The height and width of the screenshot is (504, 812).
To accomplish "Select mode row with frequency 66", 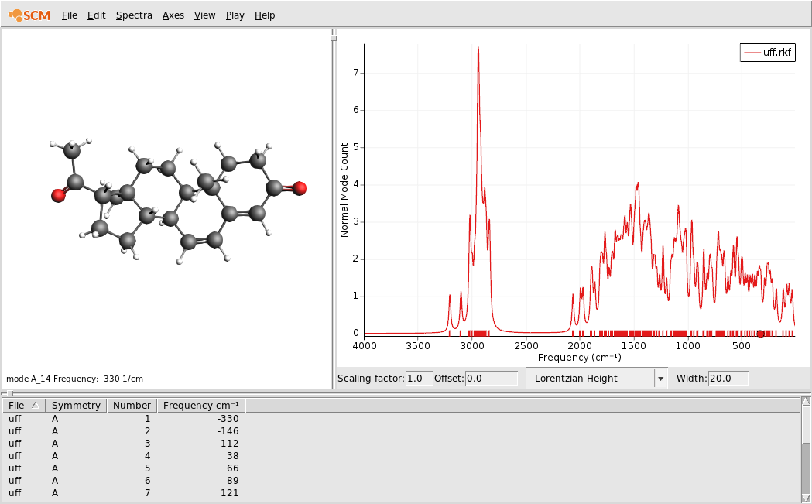I will (401, 468).
